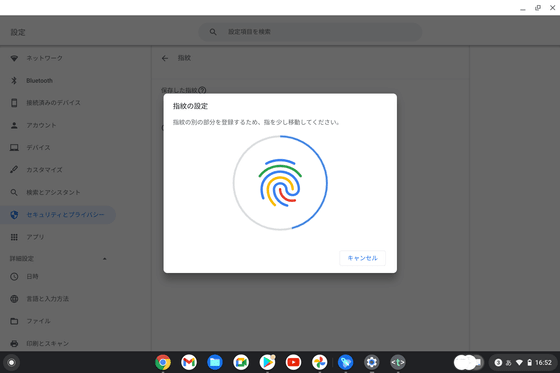Click the shield icon next to セキュリティとプライバシー
The width and height of the screenshot is (560, 373).
(14, 215)
